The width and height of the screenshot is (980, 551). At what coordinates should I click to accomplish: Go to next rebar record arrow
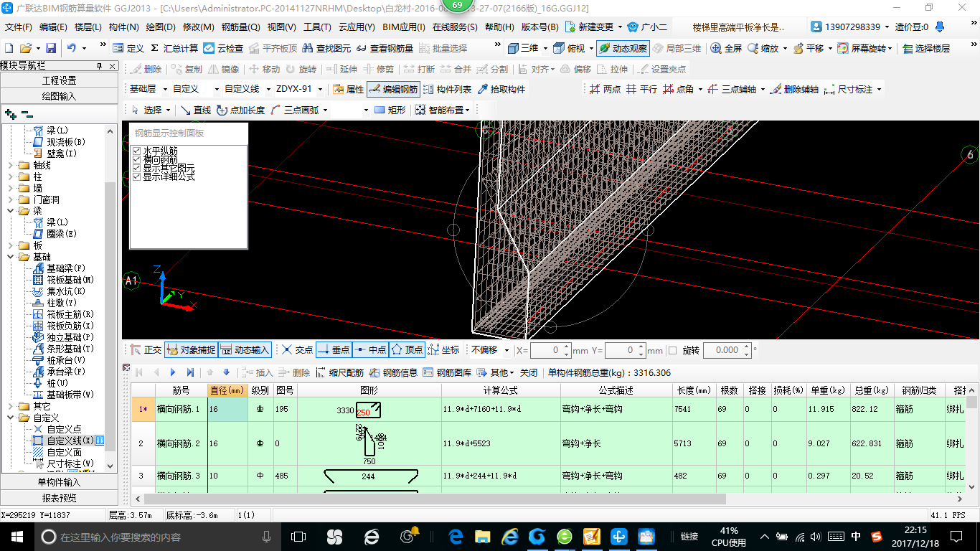[173, 372]
